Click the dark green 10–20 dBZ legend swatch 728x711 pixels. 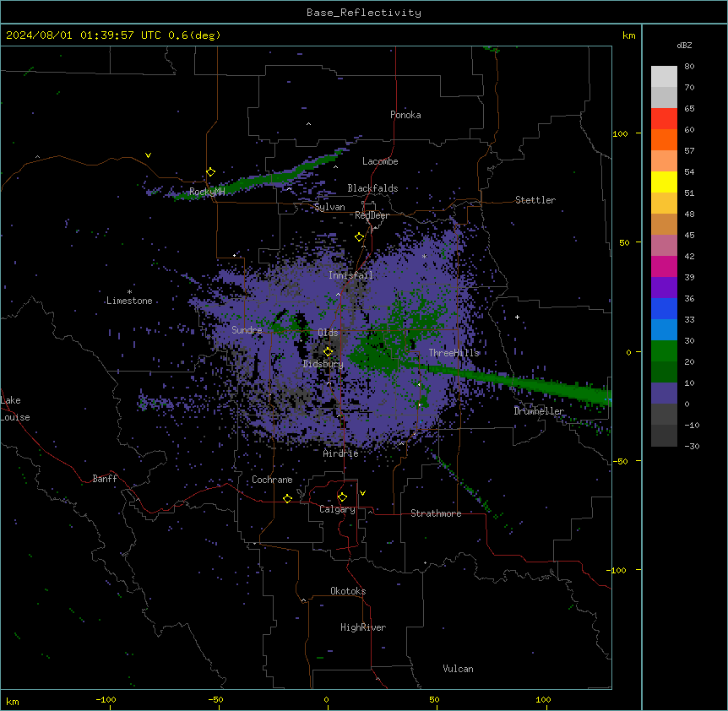[x=664, y=372]
